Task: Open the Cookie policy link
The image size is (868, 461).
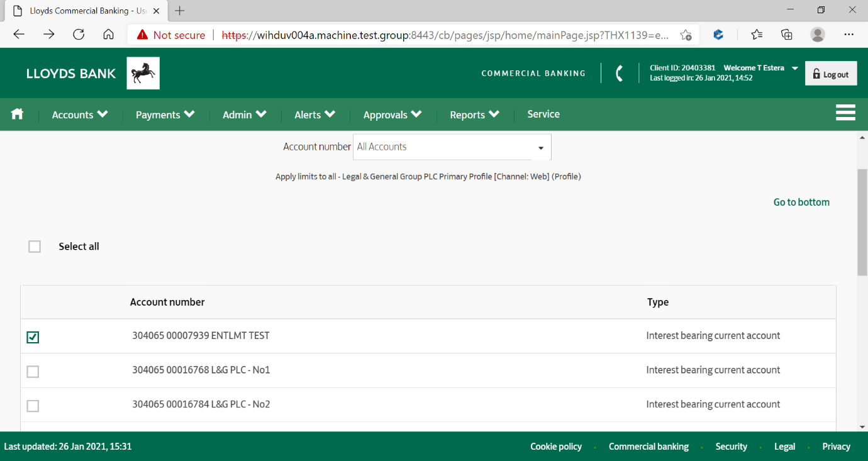Action: [556, 447]
